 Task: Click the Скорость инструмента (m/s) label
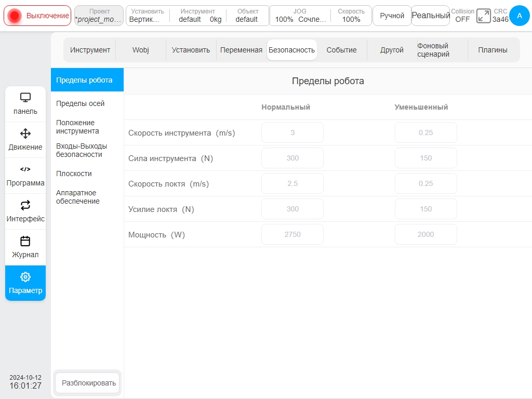click(x=181, y=133)
